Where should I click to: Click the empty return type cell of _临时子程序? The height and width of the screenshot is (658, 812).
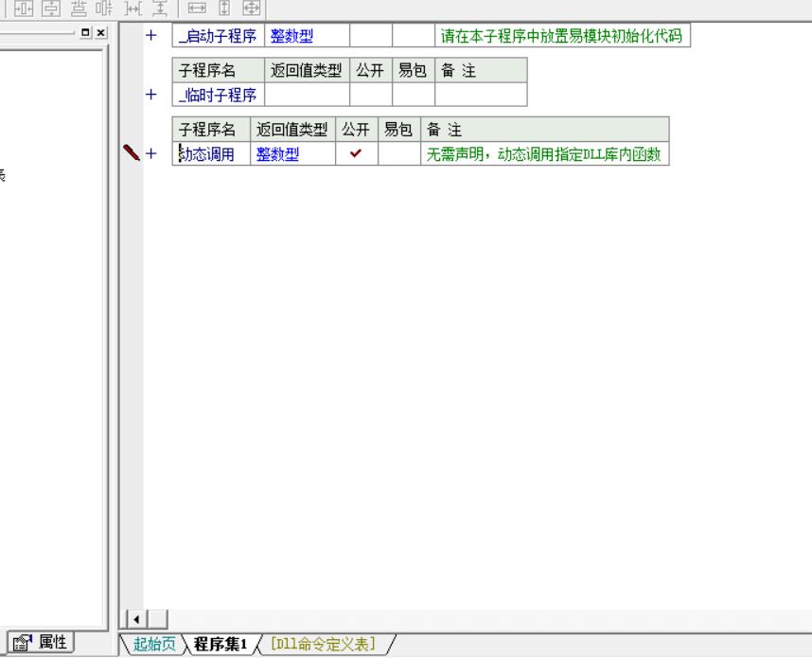307,95
